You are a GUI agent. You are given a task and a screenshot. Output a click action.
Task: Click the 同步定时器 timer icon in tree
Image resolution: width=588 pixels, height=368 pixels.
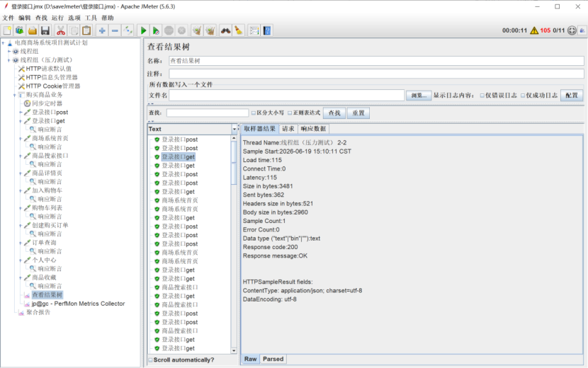tap(27, 103)
